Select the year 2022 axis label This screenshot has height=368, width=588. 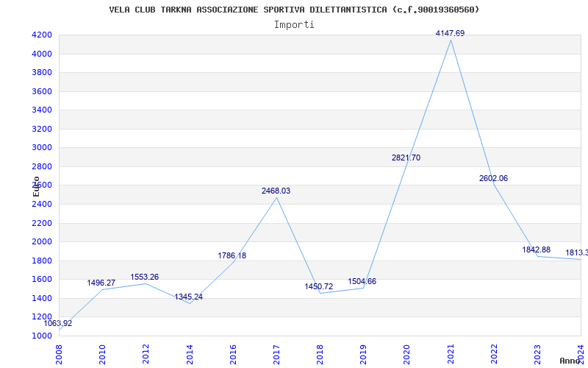coord(494,355)
